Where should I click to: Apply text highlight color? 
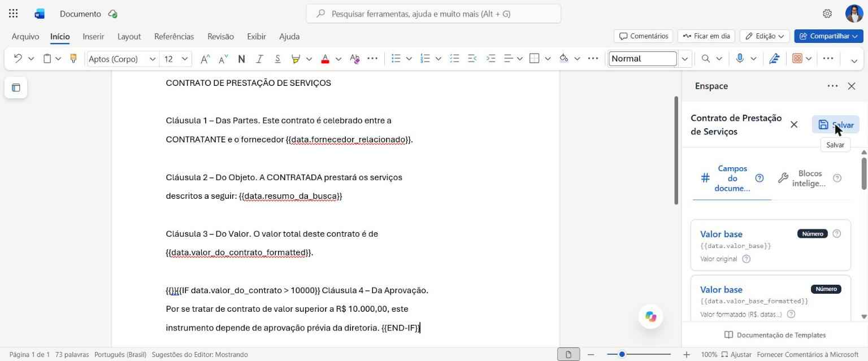[296, 58]
